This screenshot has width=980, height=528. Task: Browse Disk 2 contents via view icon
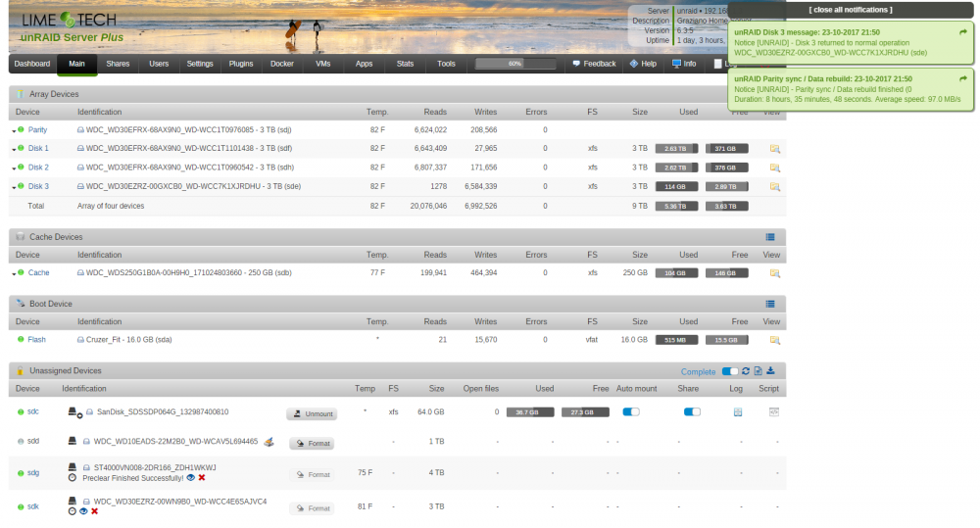[774, 168]
